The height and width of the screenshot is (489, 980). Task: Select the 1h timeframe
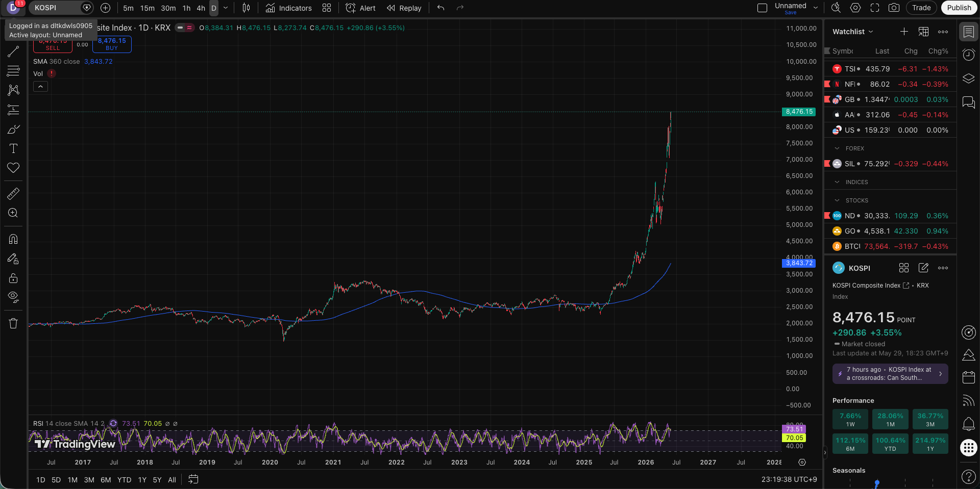186,8
